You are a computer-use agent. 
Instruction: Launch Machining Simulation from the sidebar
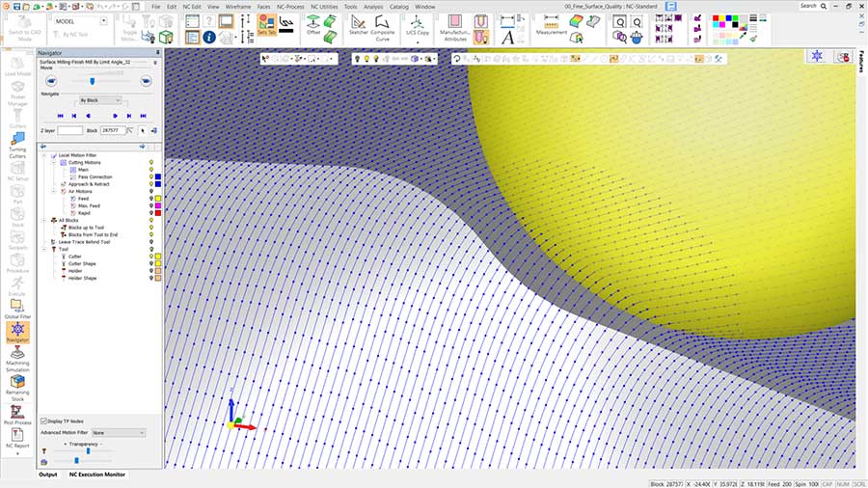17,357
